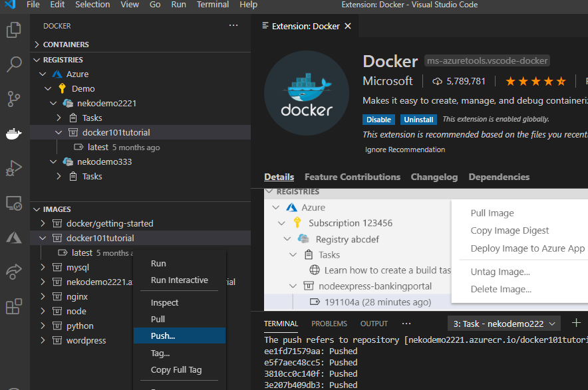
Task: Click the Docker extension logo image
Action: click(x=307, y=93)
